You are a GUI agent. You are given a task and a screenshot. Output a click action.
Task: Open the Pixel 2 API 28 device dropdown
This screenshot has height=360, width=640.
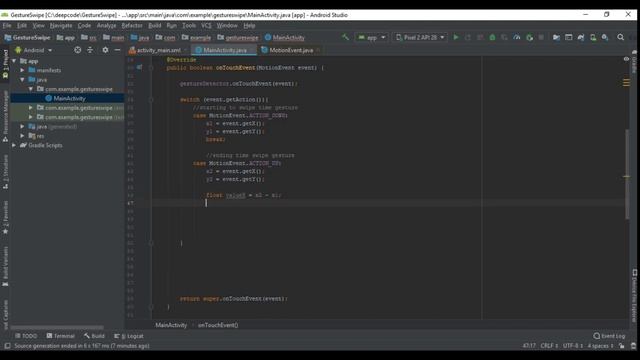coord(420,37)
